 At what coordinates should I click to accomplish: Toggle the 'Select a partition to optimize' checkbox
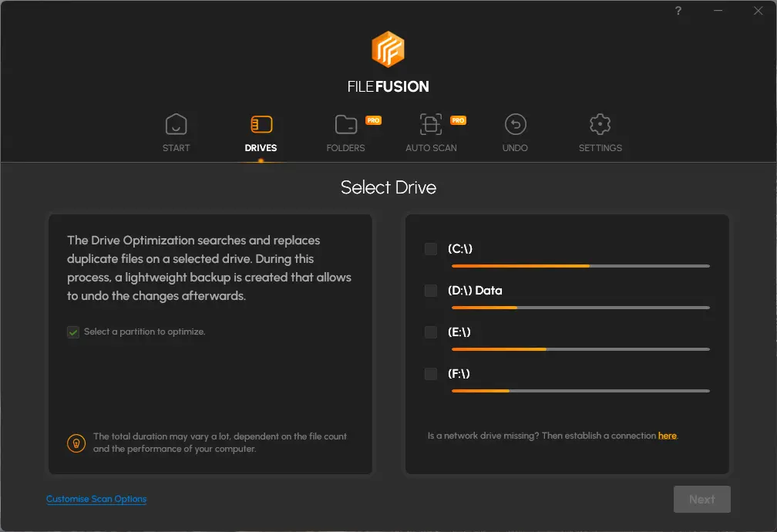[x=73, y=332]
